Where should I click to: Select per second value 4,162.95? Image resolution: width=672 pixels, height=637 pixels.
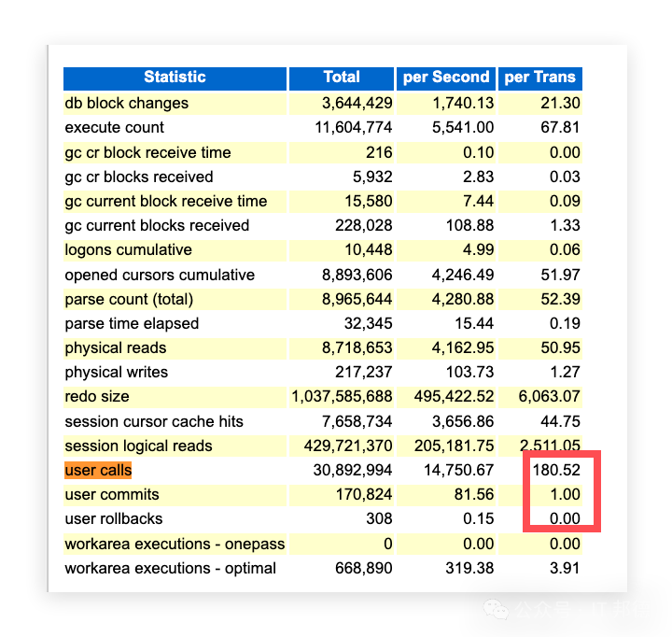[463, 347]
